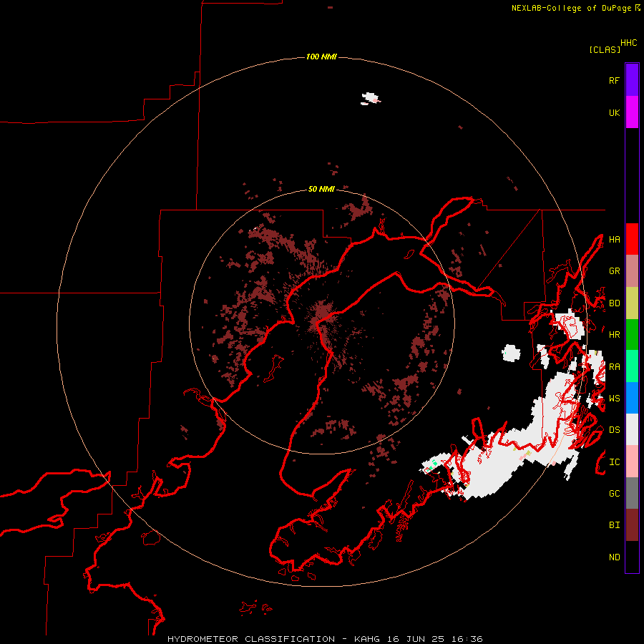
Task: Click the HA legend label text
Action: pos(614,240)
